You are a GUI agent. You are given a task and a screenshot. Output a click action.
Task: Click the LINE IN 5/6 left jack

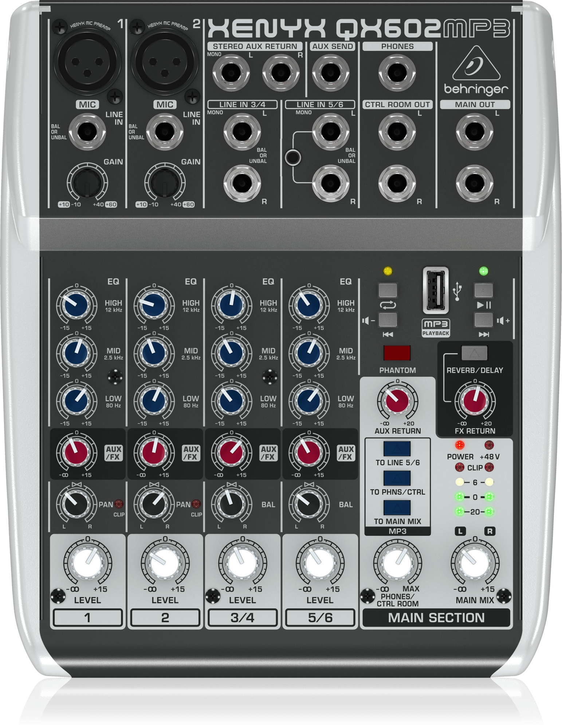(x=331, y=131)
